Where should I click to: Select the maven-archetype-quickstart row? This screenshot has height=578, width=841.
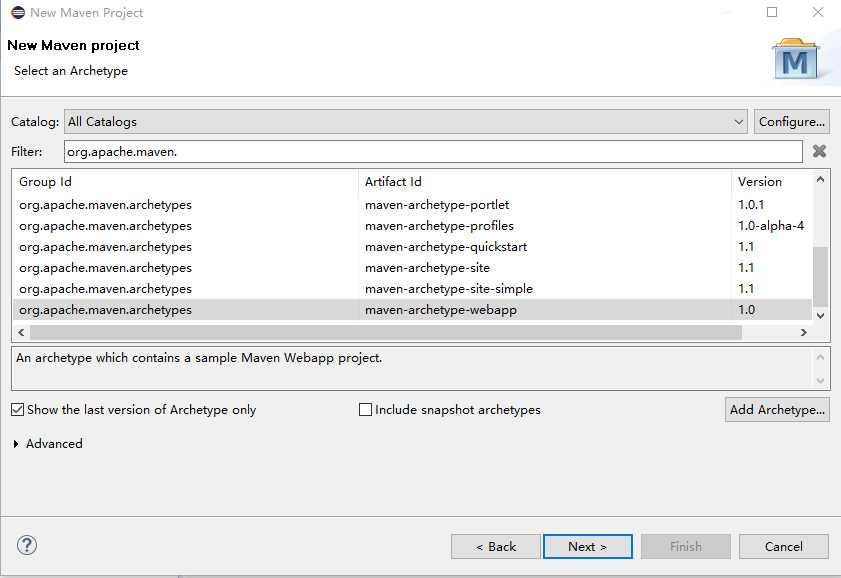412,247
